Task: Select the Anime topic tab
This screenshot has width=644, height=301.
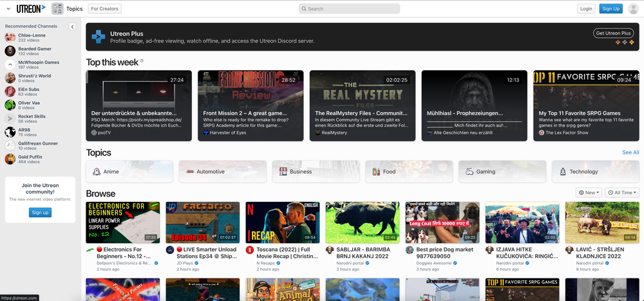Action: tap(129, 172)
